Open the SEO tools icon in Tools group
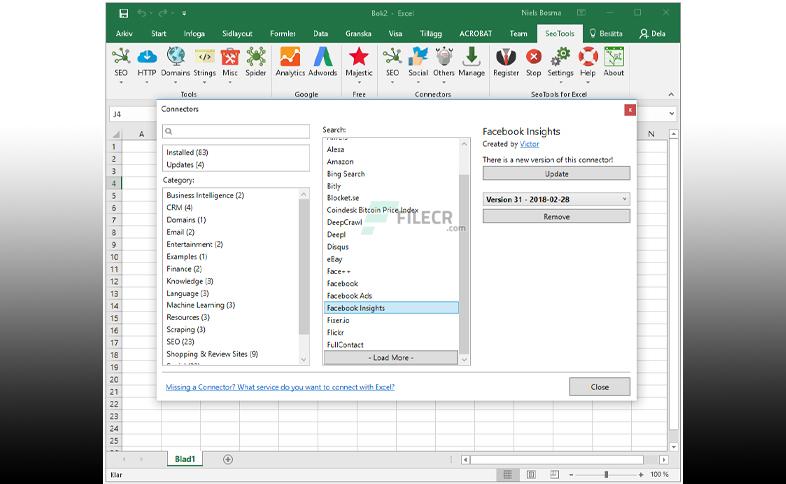 click(x=121, y=57)
